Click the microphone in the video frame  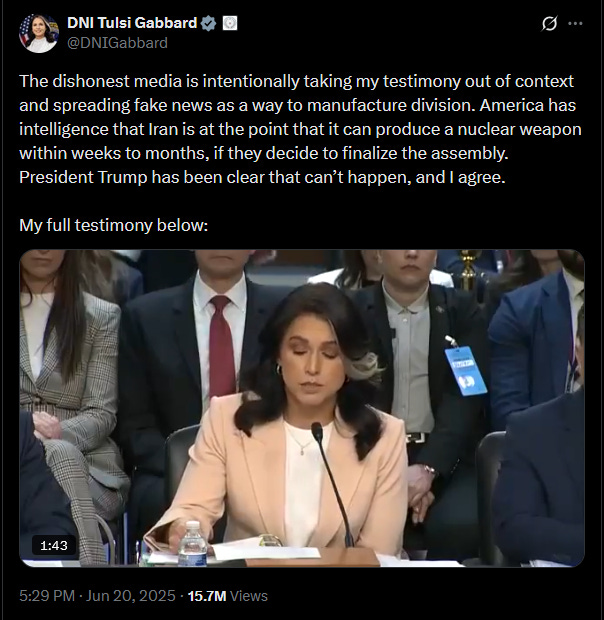click(332, 484)
